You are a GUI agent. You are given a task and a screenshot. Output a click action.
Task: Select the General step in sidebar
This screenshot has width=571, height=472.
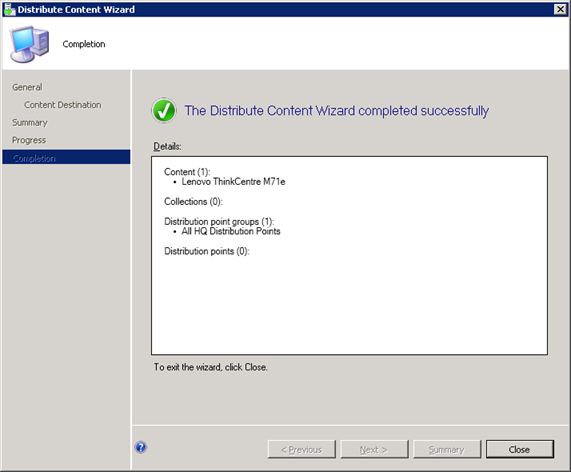[x=27, y=87]
